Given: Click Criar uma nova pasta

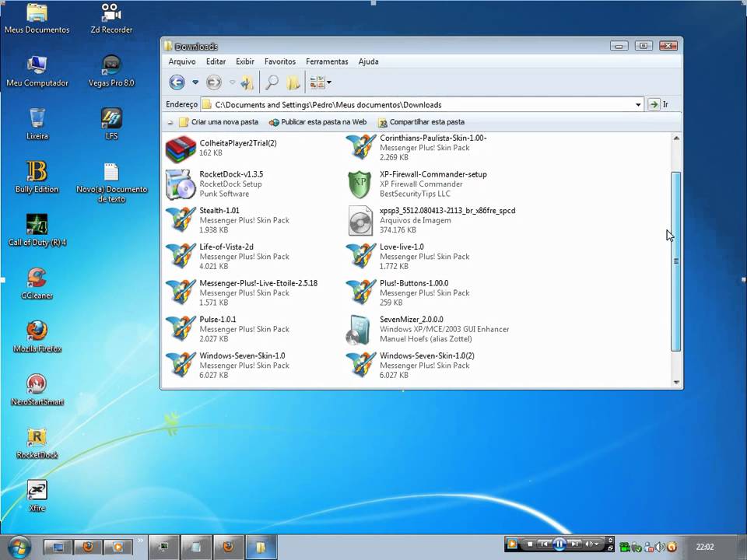Looking at the screenshot, I should 219,122.
